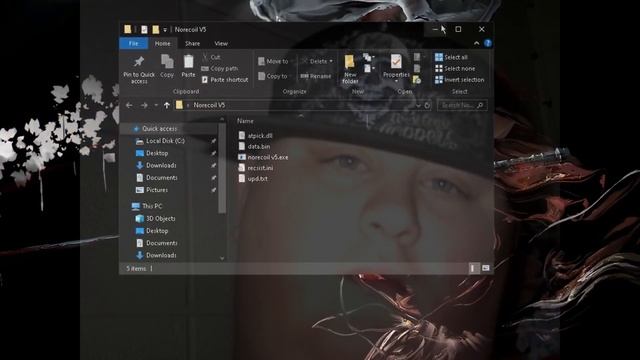Viewport: 640px width, 360px height.
Task: Go back with the Back arrow
Action: [x=129, y=105]
